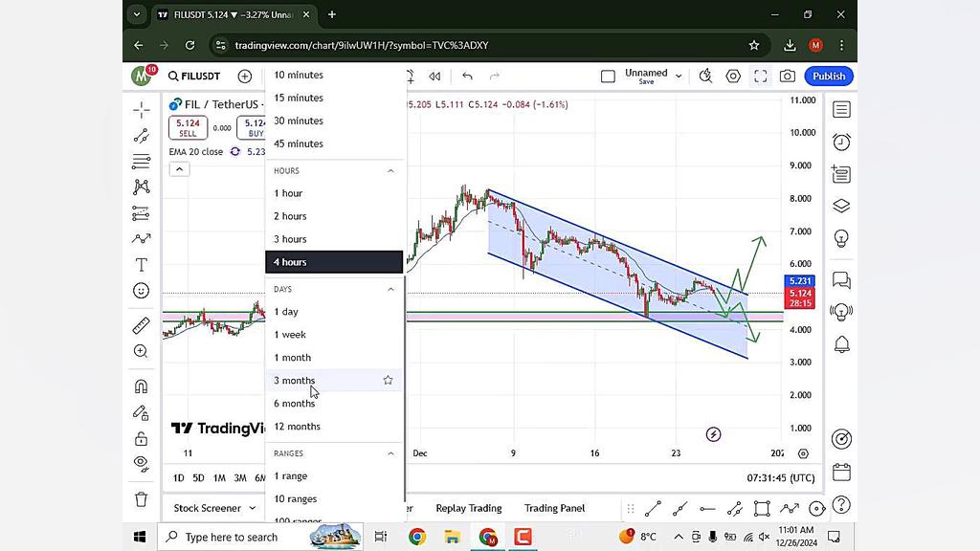Screen dimensions: 980x551
Task: Toggle the layout select square
Action: click(608, 77)
